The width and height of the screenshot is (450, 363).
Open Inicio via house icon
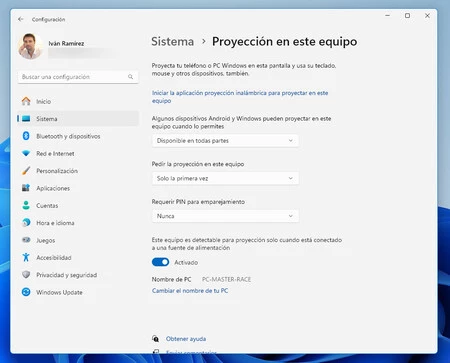point(26,101)
